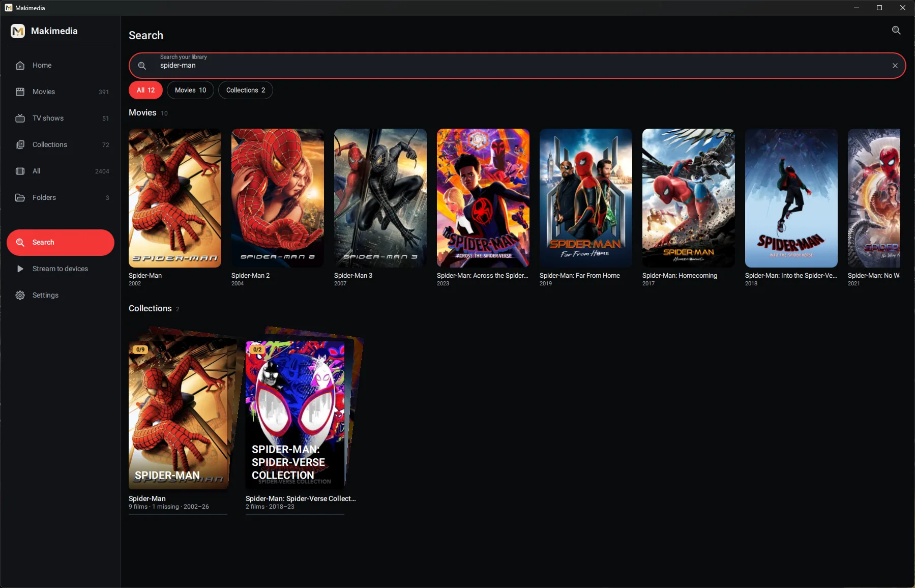Screen dimensions: 915x588
Task: Open Folders section in sidebar
Action: [61, 197]
